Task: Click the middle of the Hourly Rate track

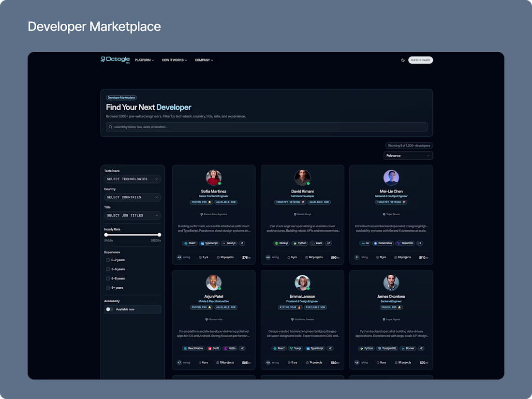Action: coord(133,235)
